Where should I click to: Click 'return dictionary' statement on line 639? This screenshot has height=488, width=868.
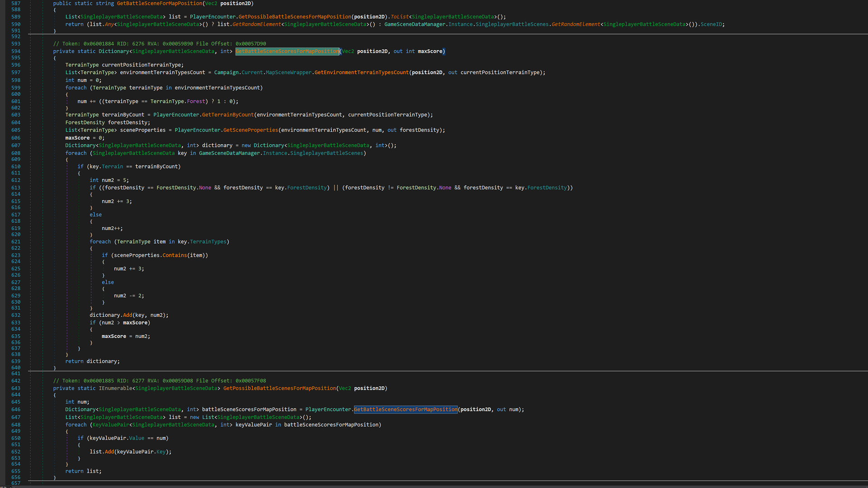pyautogui.click(x=92, y=361)
